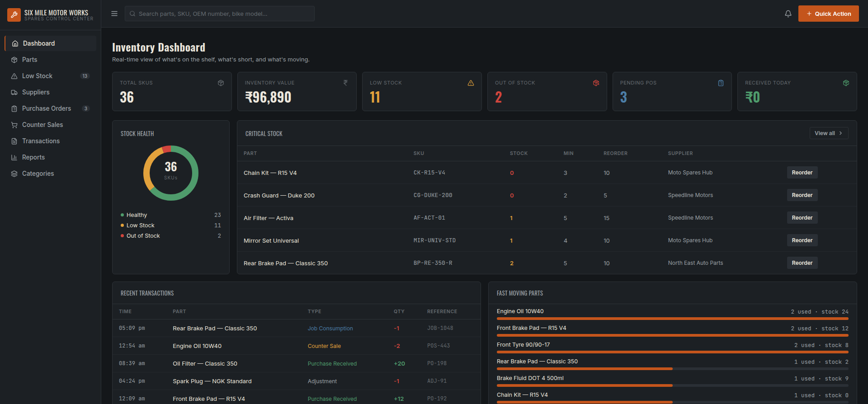Open the Reports page
The height and width of the screenshot is (404, 868).
pyautogui.click(x=51, y=157)
